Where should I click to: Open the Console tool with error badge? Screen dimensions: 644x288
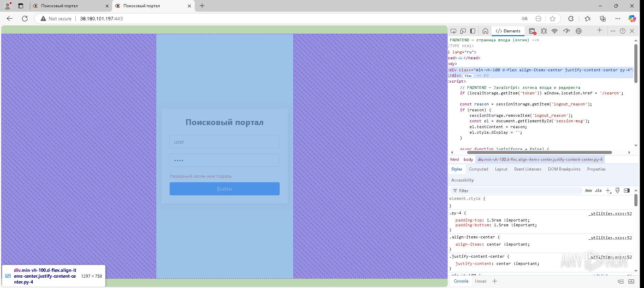coord(532,31)
